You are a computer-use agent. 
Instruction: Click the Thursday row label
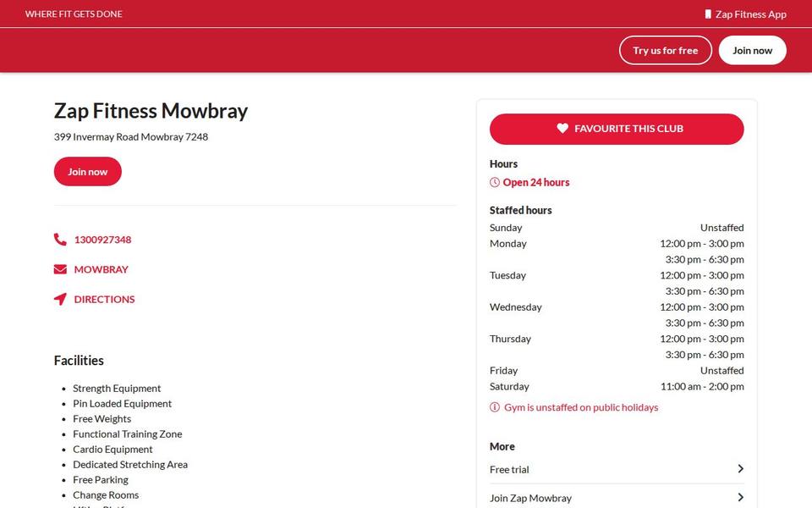510,339
